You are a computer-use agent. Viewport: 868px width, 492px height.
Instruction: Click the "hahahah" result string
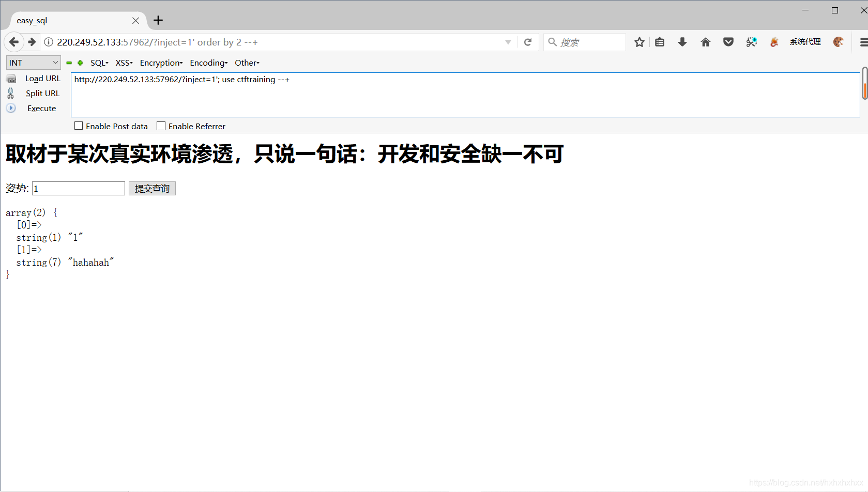(91, 263)
